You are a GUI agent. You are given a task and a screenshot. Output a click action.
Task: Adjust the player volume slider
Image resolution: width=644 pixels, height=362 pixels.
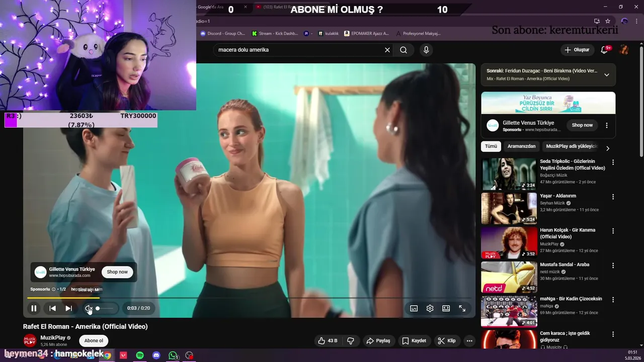point(105,308)
